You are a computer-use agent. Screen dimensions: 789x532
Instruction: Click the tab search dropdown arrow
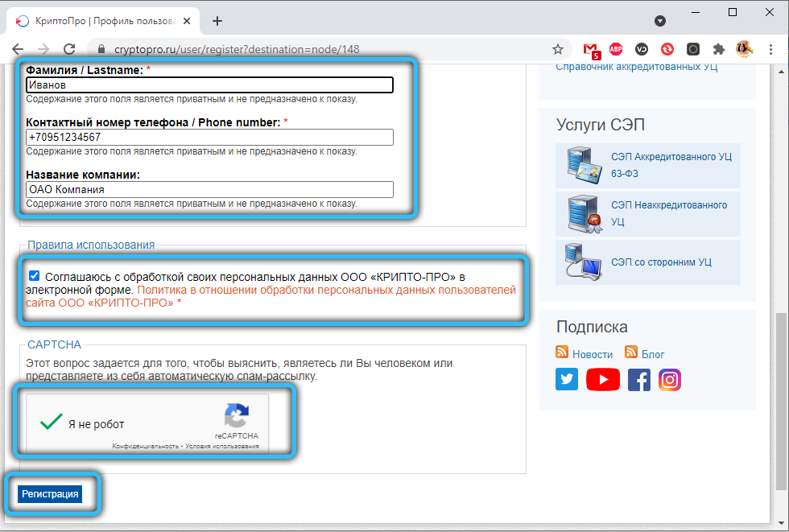tap(659, 21)
